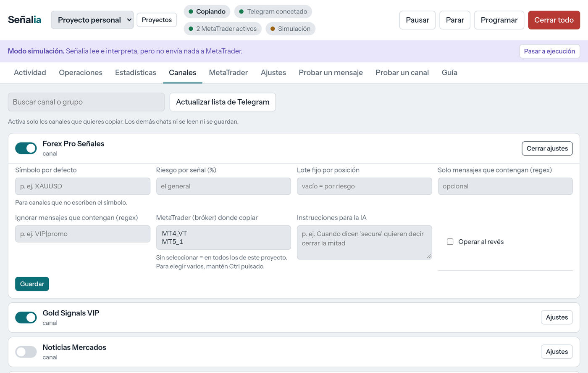Click the Riesgo por señal input
588x373 pixels.
[223, 186]
